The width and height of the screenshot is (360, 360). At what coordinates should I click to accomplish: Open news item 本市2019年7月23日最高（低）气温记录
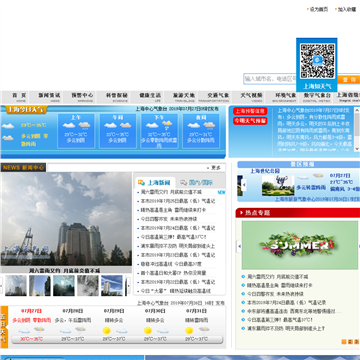point(178,255)
